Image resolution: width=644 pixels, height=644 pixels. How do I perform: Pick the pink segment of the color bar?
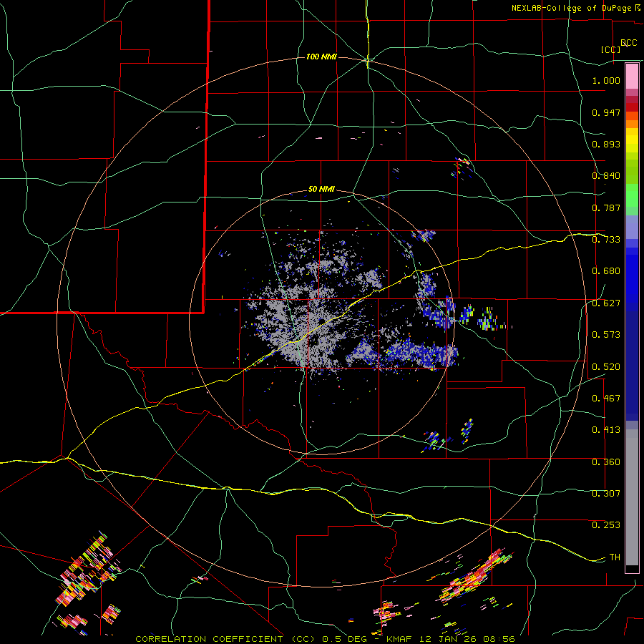click(632, 76)
